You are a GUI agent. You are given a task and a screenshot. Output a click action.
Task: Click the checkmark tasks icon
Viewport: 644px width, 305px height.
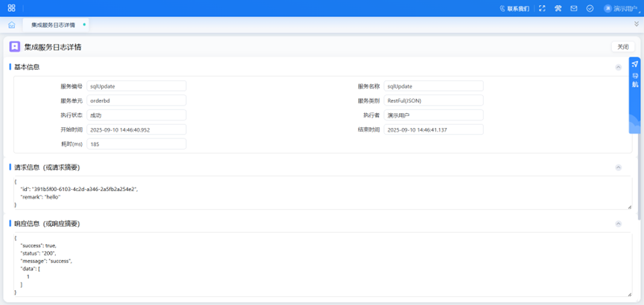pyautogui.click(x=590, y=8)
